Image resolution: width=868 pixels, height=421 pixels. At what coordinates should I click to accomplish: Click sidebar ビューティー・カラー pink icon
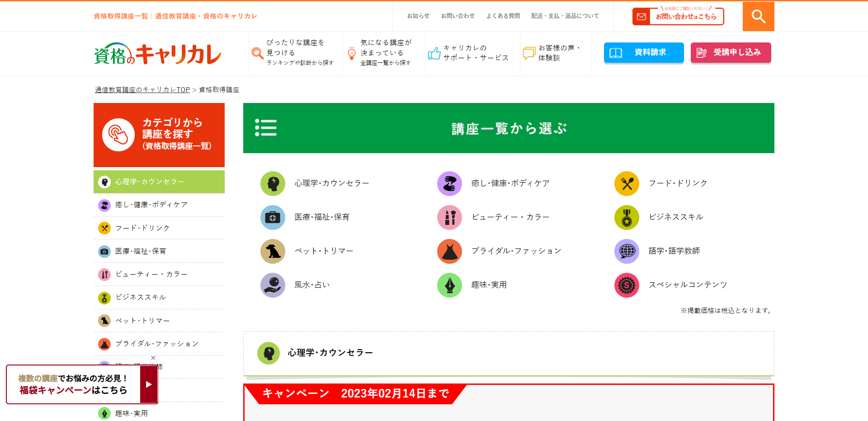point(104,274)
